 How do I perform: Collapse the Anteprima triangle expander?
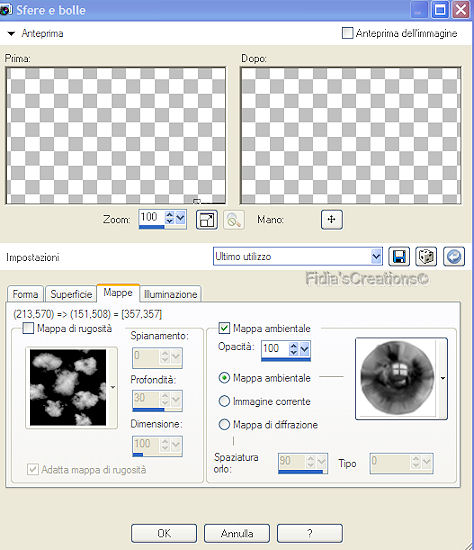tap(11, 34)
